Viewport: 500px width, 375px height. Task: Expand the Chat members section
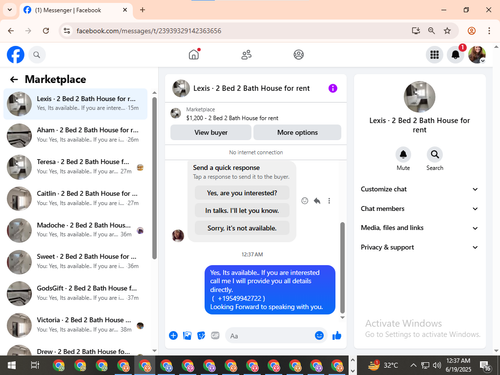[419, 209]
